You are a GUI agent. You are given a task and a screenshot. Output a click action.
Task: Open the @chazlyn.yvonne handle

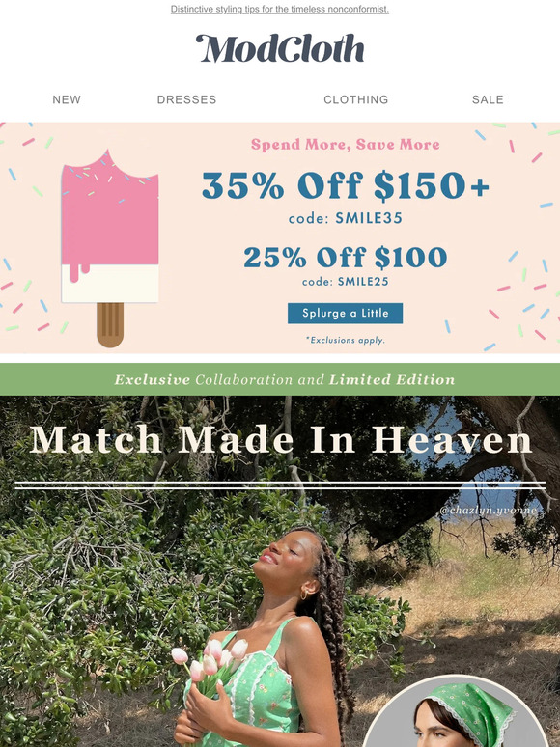point(488,511)
